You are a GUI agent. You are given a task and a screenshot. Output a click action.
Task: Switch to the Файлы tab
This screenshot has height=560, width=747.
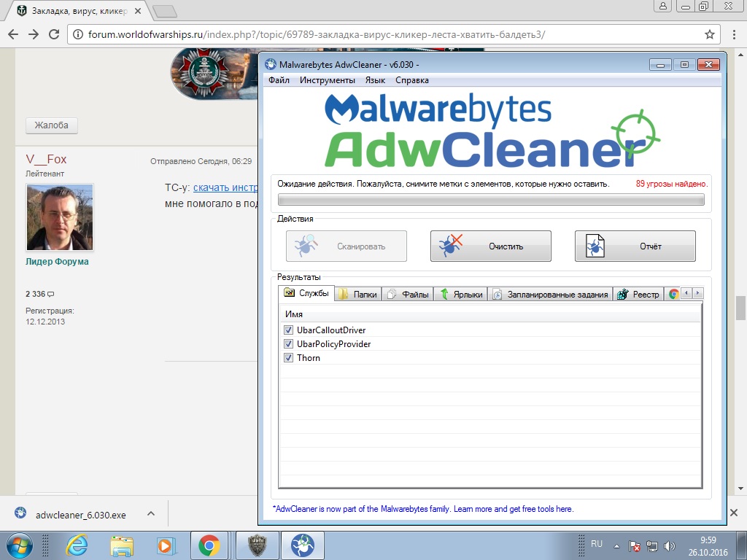pyautogui.click(x=408, y=295)
